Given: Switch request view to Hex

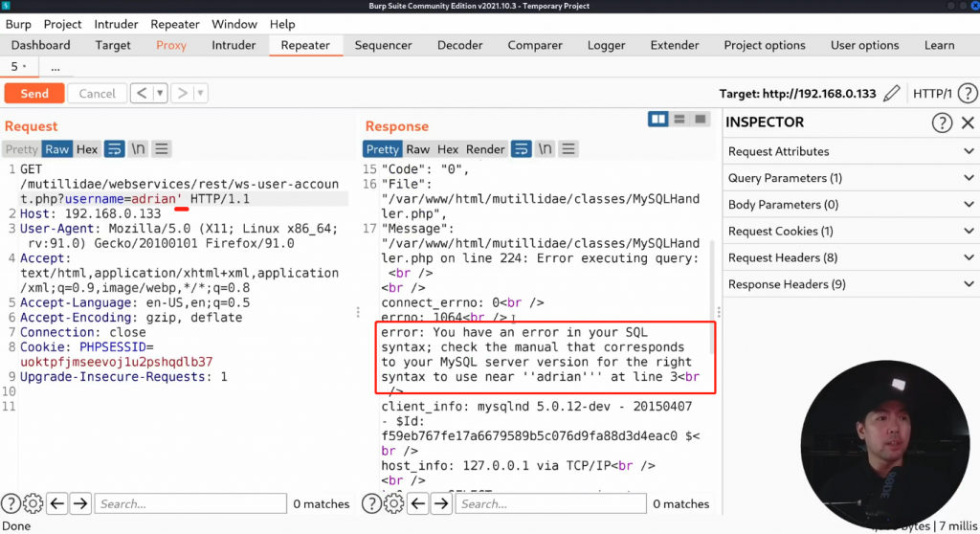Looking at the screenshot, I should point(87,149).
